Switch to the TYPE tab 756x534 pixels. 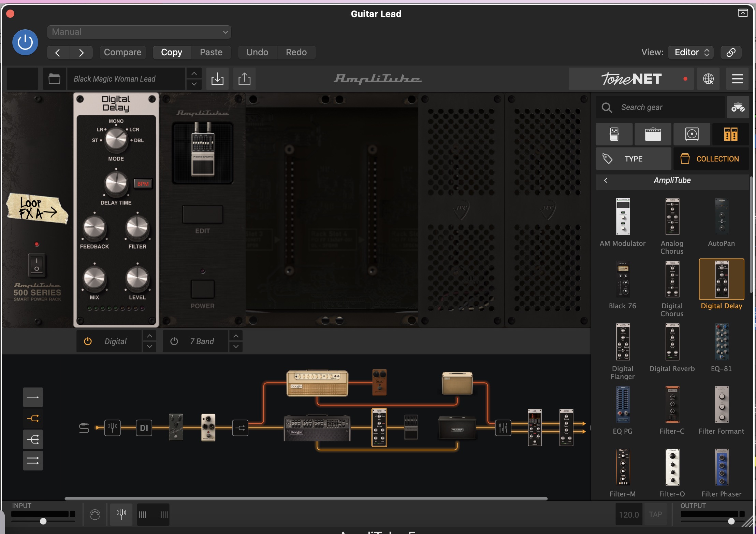click(634, 159)
